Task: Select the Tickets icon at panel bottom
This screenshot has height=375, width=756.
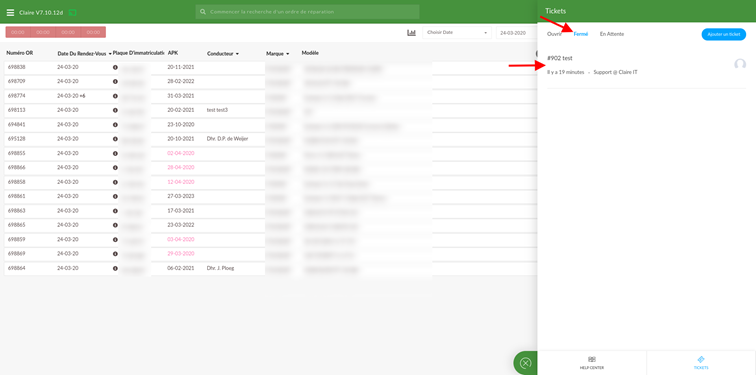Action: tap(701, 359)
